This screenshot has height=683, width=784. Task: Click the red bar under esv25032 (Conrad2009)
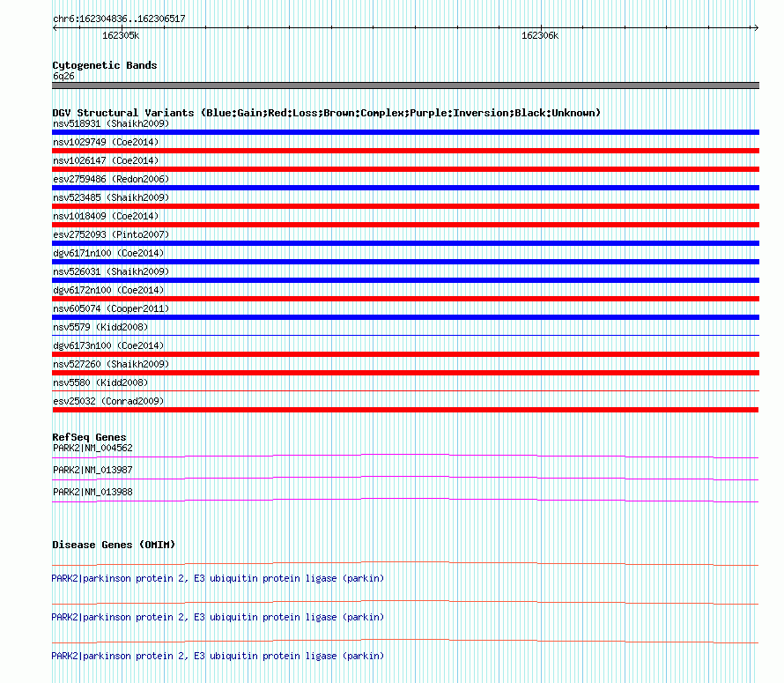[405, 410]
